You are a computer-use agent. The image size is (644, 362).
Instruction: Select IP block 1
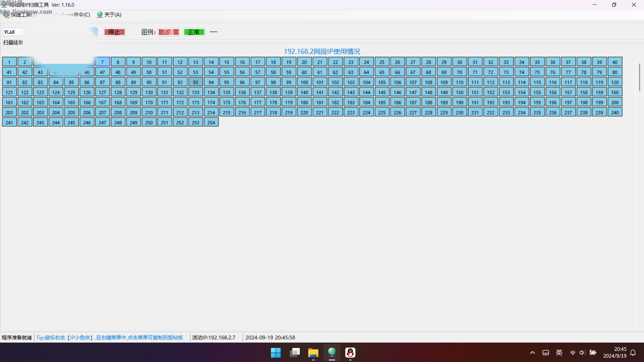tap(9, 62)
